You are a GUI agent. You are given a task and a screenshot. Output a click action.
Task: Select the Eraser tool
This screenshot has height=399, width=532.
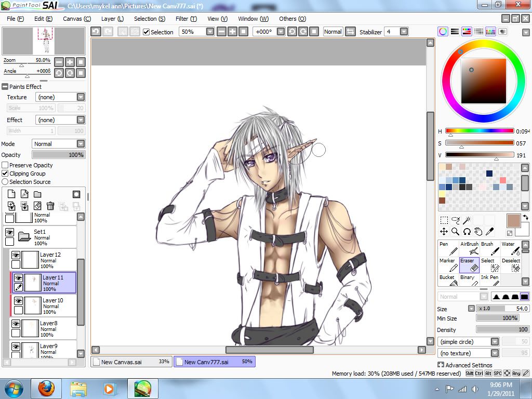(469, 265)
